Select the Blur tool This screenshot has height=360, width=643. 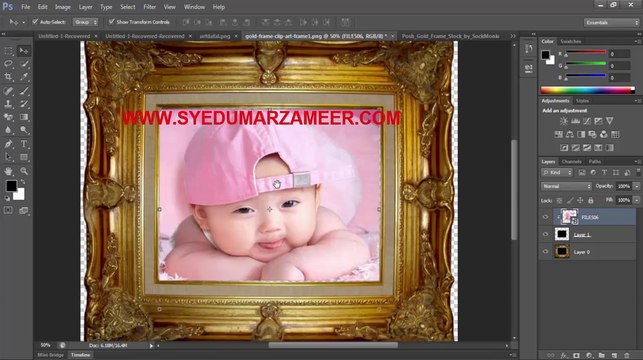pos(8,130)
